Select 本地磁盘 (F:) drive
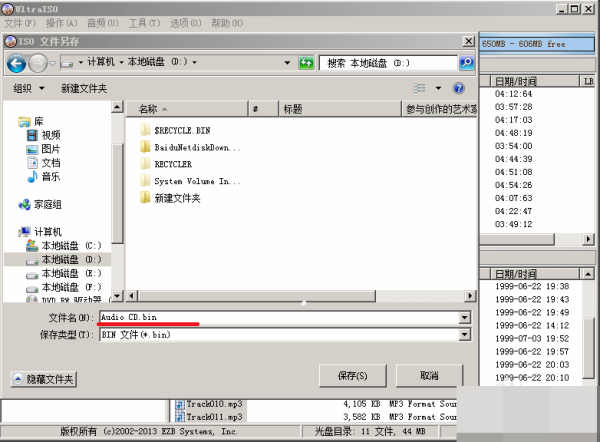 64,287
